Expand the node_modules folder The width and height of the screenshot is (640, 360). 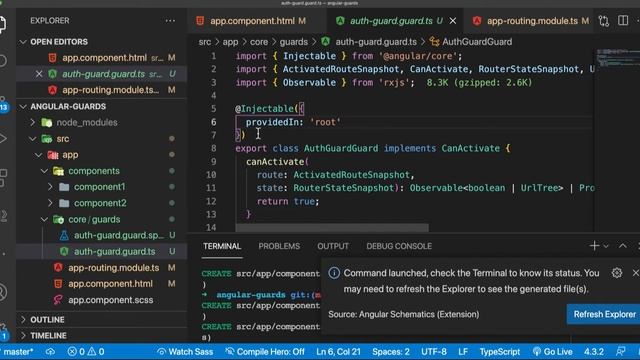[33, 122]
